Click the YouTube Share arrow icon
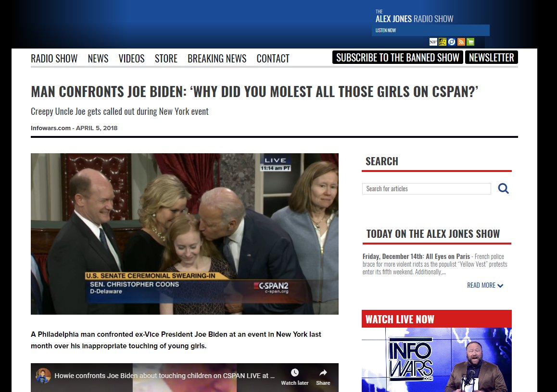This screenshot has width=557, height=392. click(x=323, y=373)
